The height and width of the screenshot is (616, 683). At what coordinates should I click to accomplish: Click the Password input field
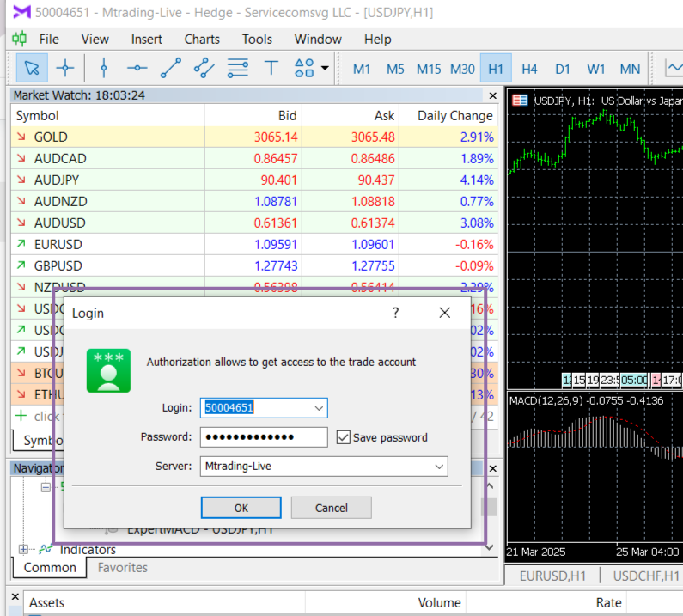[264, 437]
